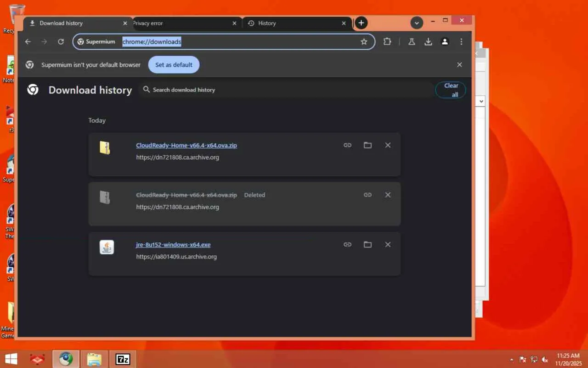Remove deleted CloudReady entry from list
The image size is (588, 368).
pos(388,195)
